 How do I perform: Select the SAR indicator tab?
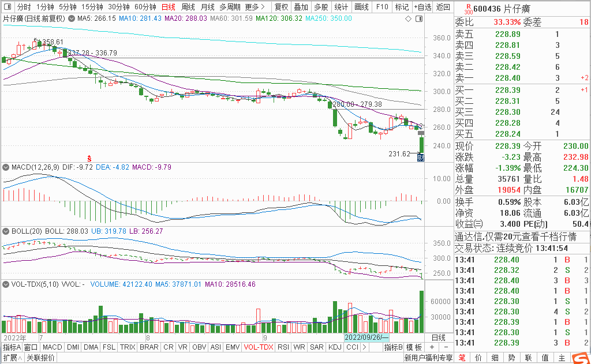317,347
